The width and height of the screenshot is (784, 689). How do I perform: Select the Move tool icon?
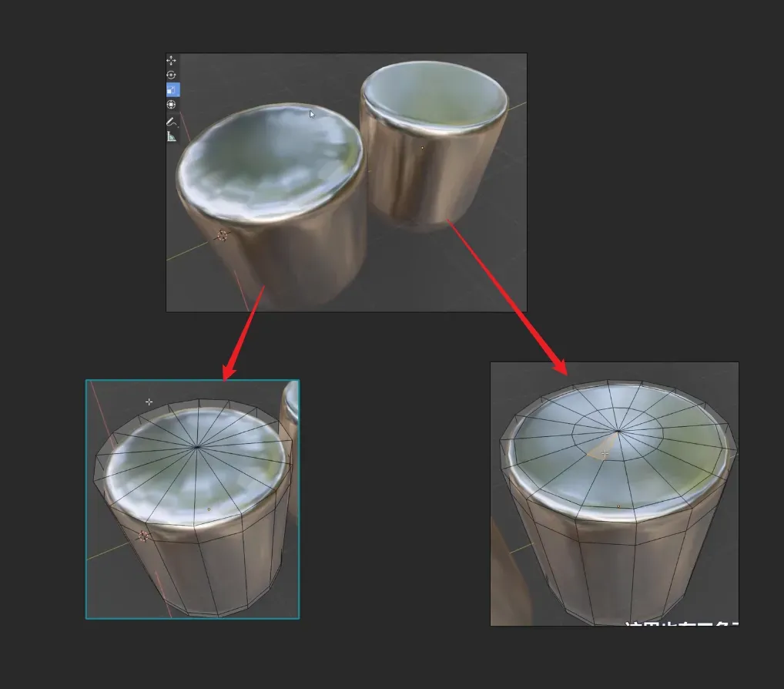coord(172,60)
